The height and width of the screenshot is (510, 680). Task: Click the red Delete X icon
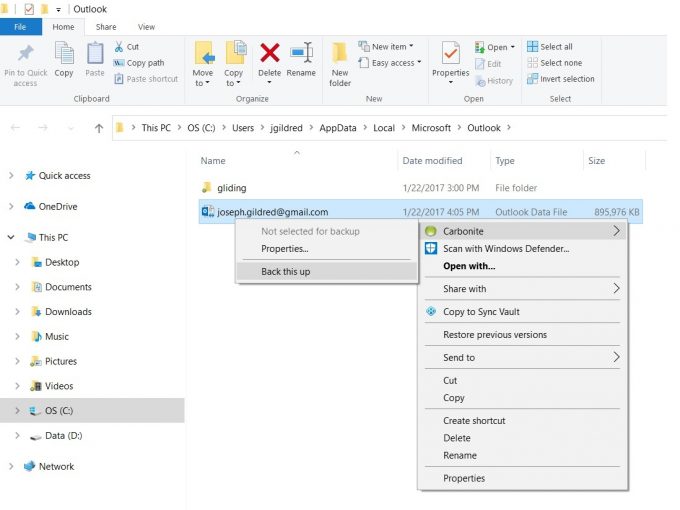pos(269,53)
